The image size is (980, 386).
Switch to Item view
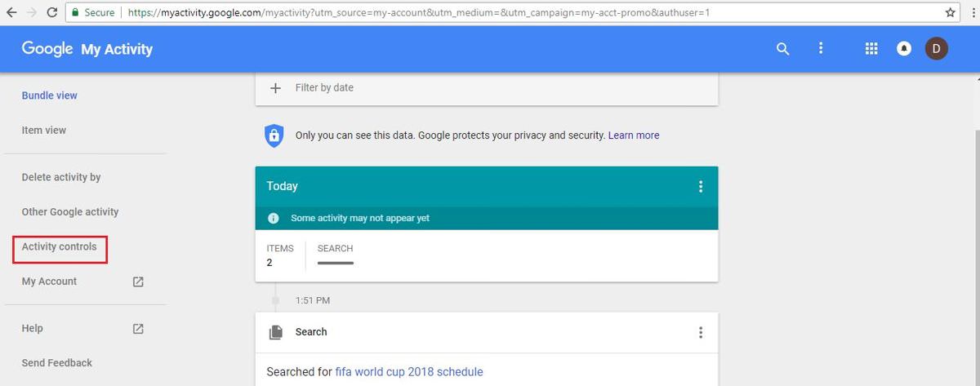pyautogui.click(x=44, y=131)
